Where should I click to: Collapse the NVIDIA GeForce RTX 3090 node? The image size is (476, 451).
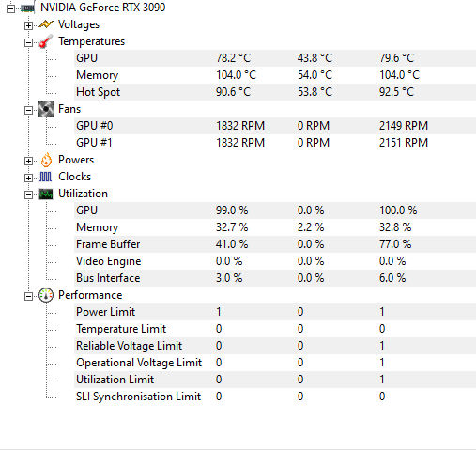[10, 8]
